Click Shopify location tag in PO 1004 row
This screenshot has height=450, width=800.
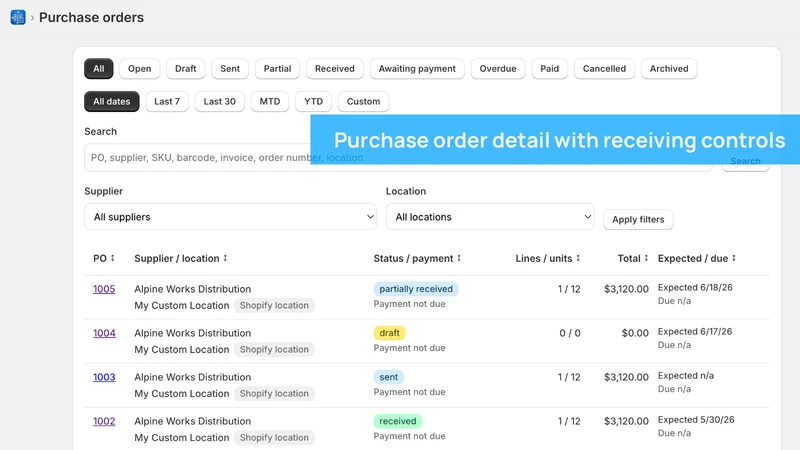pos(274,349)
